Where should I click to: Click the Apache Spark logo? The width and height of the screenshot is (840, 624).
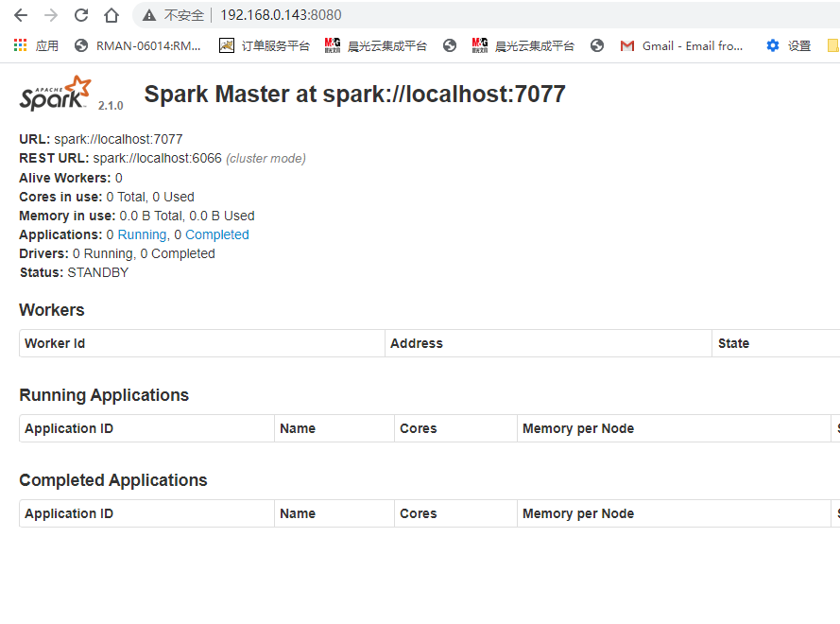pyautogui.click(x=56, y=94)
